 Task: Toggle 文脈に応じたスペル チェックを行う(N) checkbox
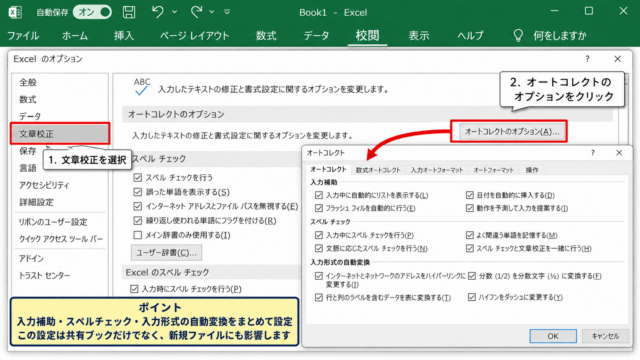319,248
